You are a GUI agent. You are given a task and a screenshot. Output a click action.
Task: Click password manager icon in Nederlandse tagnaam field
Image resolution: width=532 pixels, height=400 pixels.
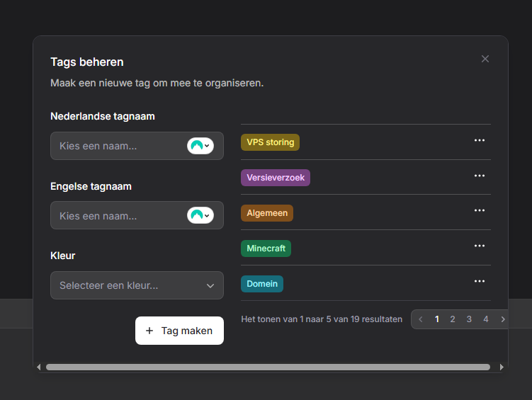pyautogui.click(x=200, y=146)
